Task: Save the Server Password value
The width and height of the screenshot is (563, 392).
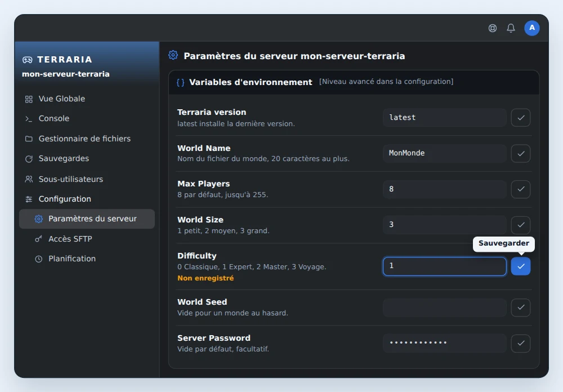Action: coord(521,344)
